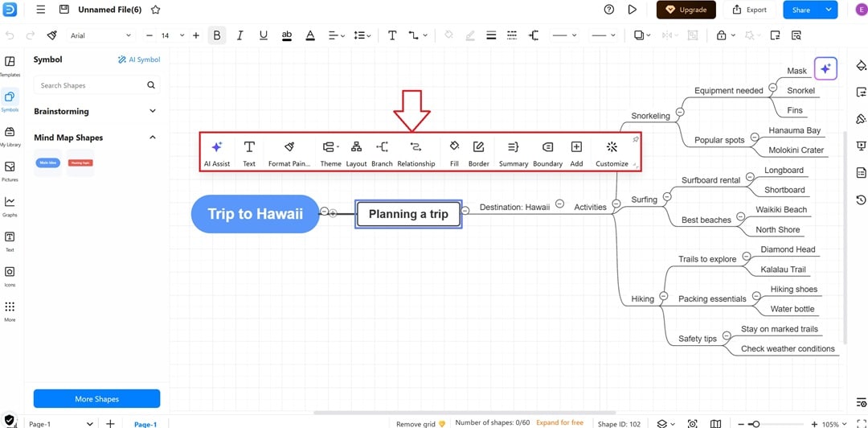Collapse the Snorkeling branch

point(680,112)
